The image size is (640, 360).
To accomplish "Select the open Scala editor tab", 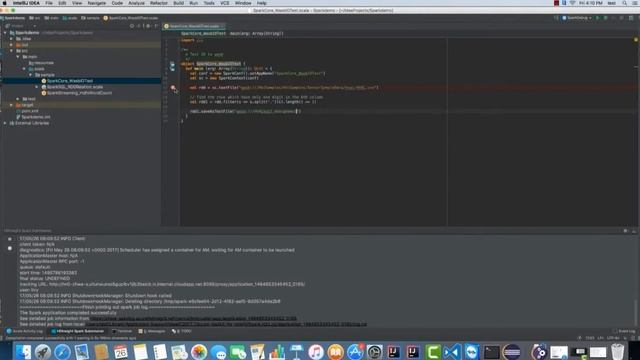I will pyautogui.click(x=194, y=26).
